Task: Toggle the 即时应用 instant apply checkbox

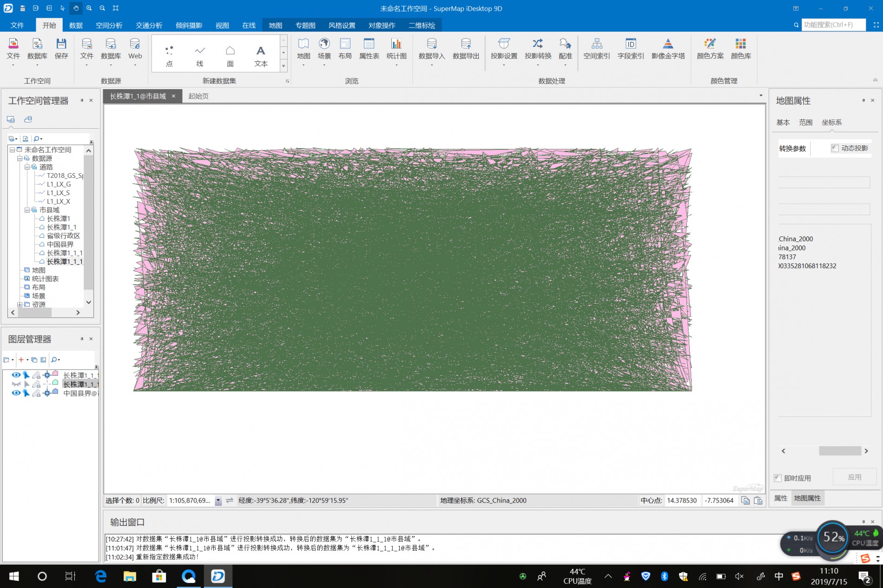Action: tap(778, 478)
